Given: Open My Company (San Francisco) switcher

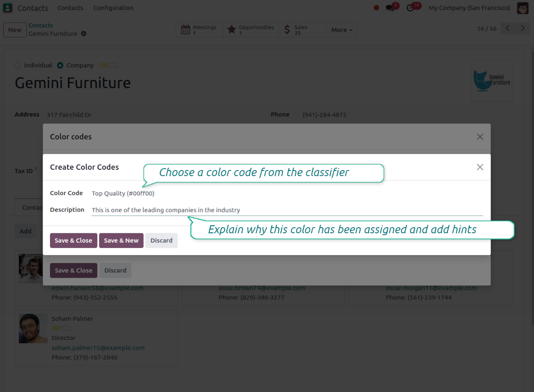Looking at the screenshot, I should pos(469,8).
